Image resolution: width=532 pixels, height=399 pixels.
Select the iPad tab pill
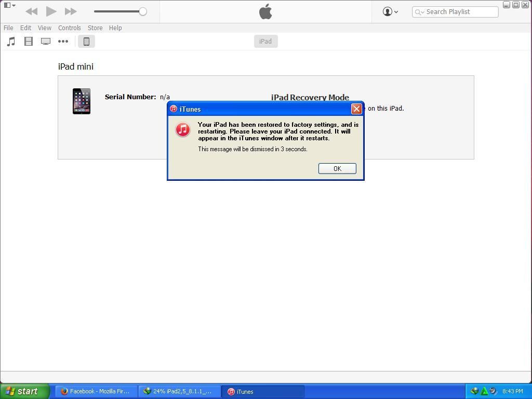click(x=265, y=42)
